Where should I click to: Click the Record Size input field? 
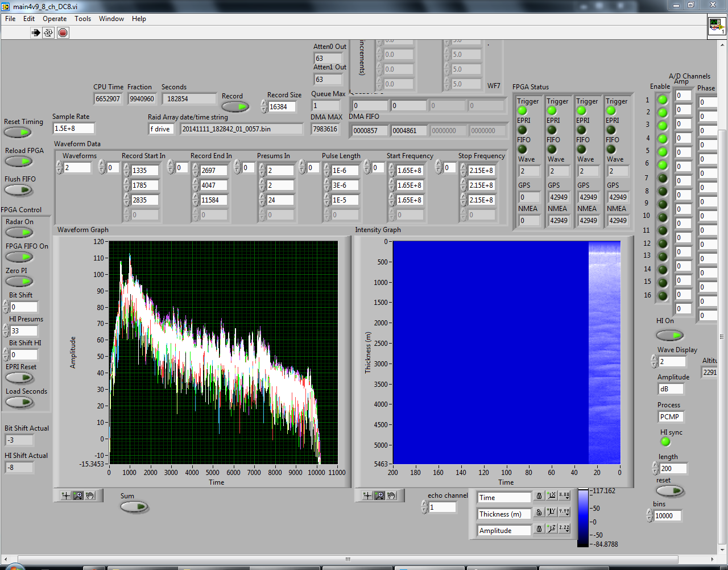tap(282, 107)
